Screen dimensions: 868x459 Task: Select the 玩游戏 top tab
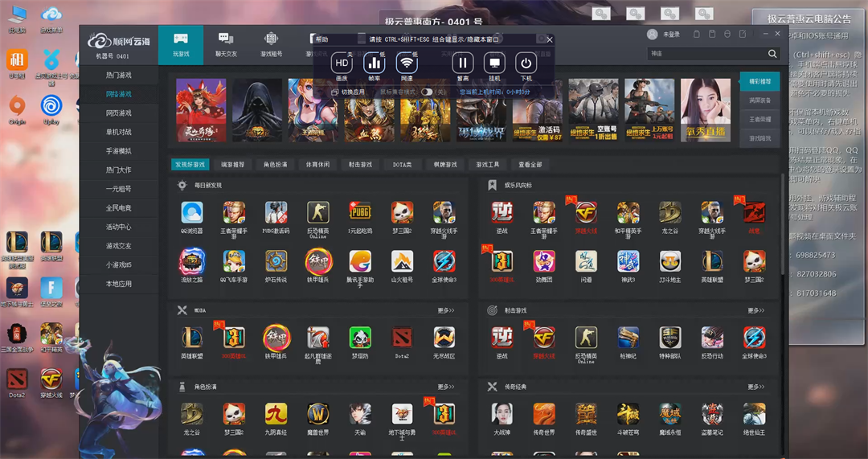pos(181,45)
